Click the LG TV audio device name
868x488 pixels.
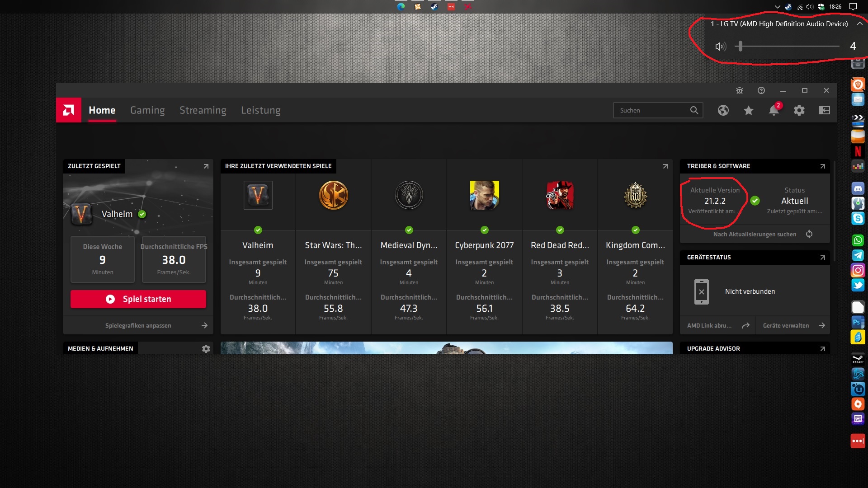[x=779, y=23]
